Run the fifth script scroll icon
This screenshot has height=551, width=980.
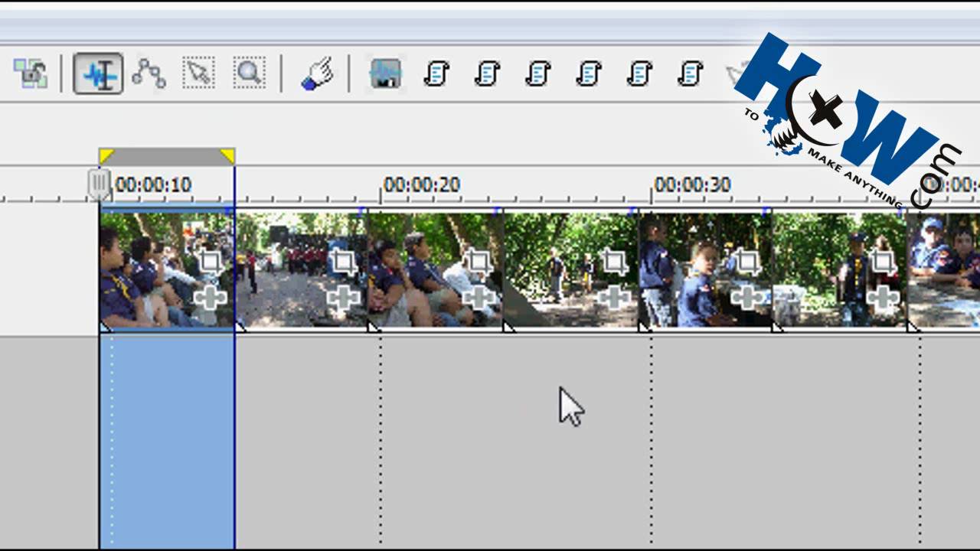click(x=639, y=74)
